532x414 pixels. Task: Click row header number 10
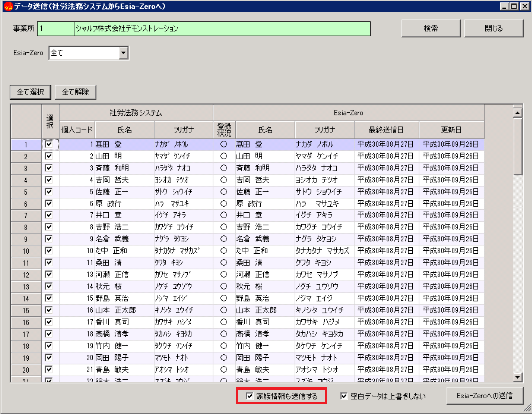coord(26,251)
